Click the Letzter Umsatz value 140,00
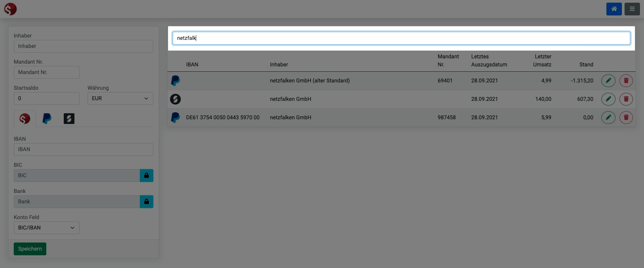Viewport: 644px width, 268px height. coord(543,99)
